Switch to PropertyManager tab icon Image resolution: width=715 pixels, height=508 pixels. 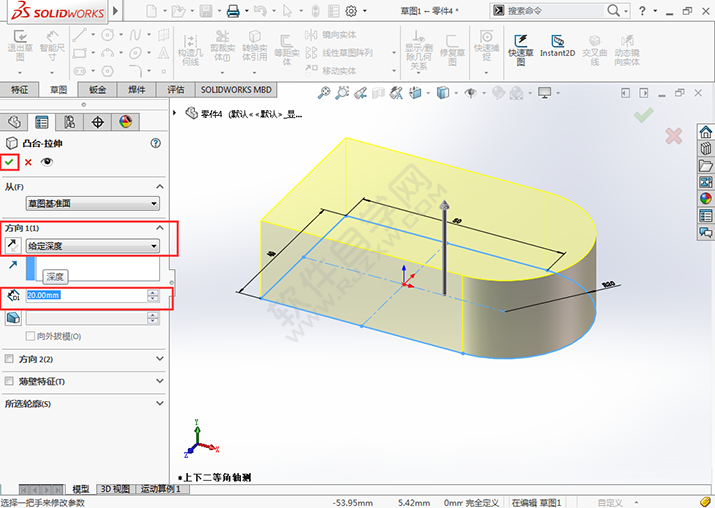[41, 122]
